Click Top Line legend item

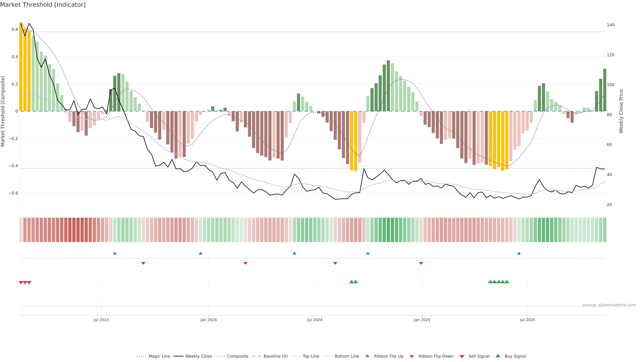[311, 356]
